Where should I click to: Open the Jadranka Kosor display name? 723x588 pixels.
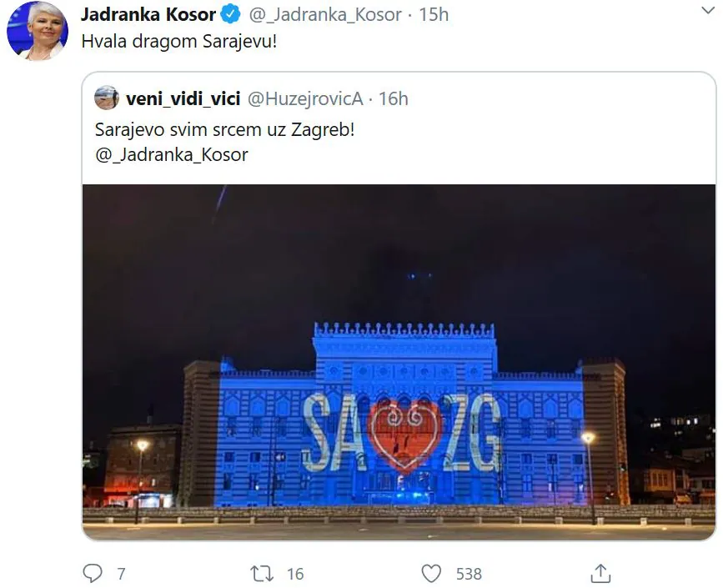pyautogui.click(x=148, y=14)
